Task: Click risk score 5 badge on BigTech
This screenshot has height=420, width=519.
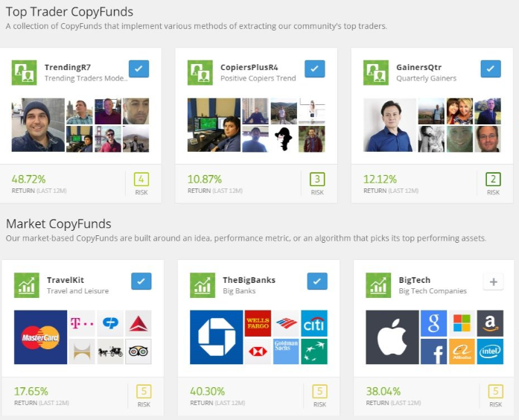Action: click(x=495, y=392)
